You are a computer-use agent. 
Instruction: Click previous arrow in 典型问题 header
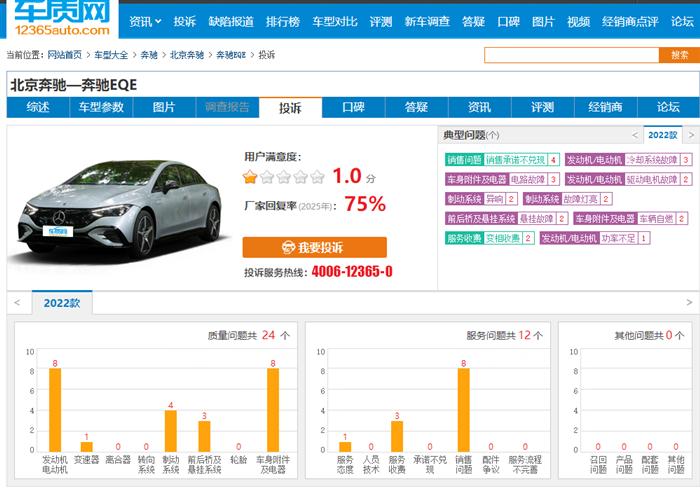[x=635, y=135]
